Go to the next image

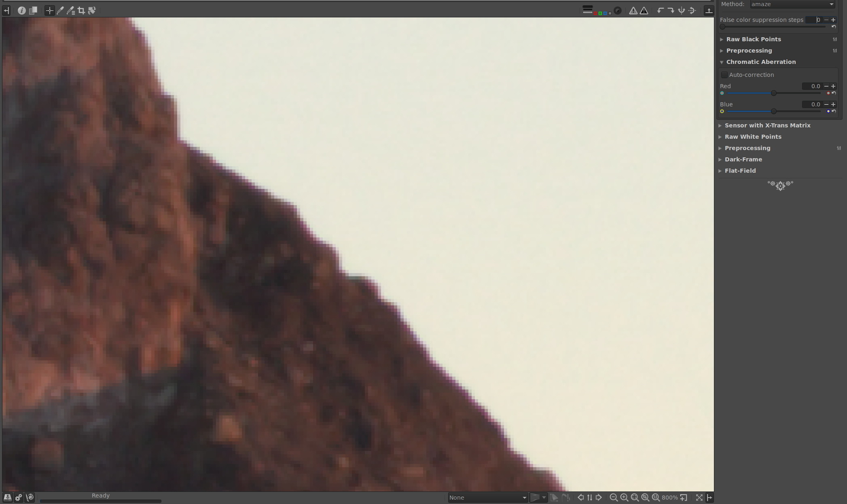coord(599,498)
